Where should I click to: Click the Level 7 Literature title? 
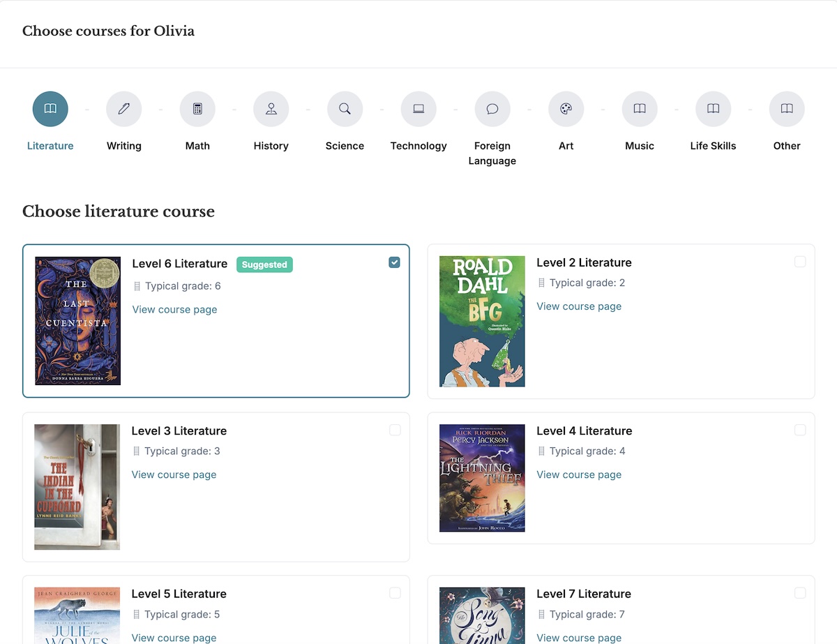click(x=585, y=594)
